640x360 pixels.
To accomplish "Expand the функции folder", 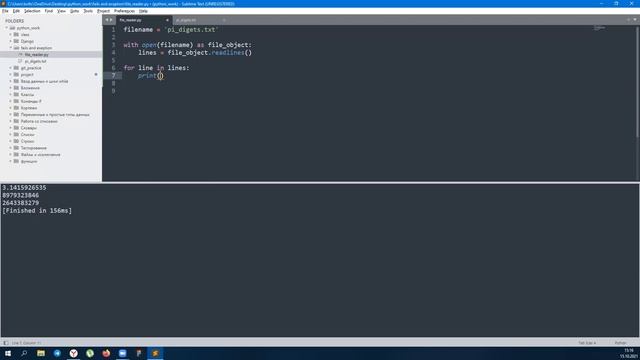I will coord(11,161).
